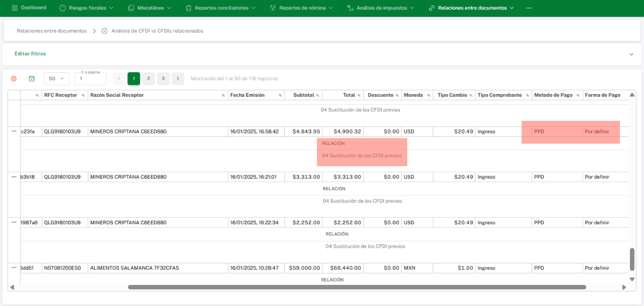Collapse the row ending in c23fa
This screenshot has width=644, height=306.
(14, 131)
